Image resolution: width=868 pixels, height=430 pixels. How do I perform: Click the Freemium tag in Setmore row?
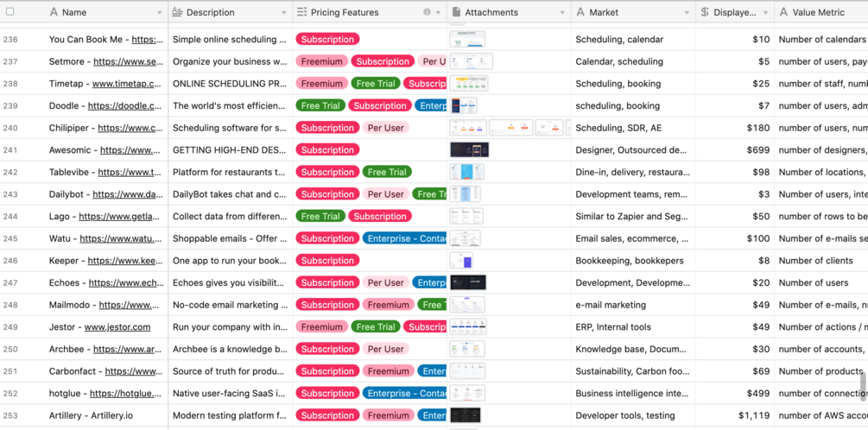(x=321, y=61)
